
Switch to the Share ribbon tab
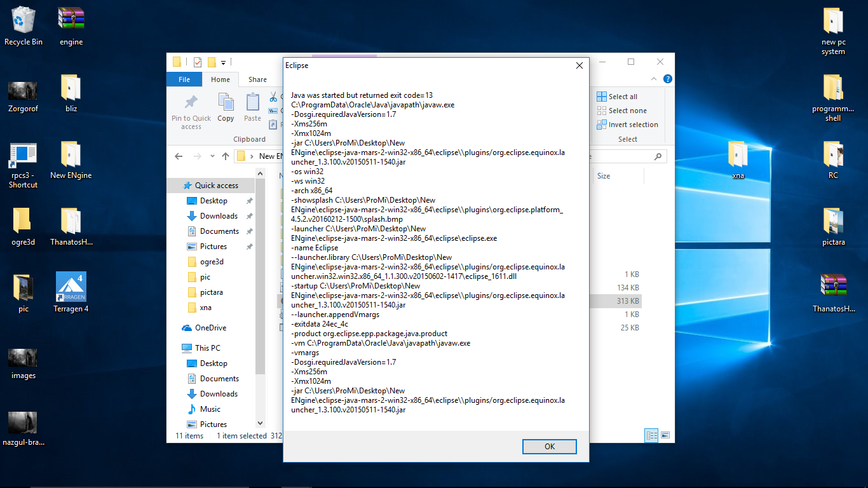click(257, 79)
